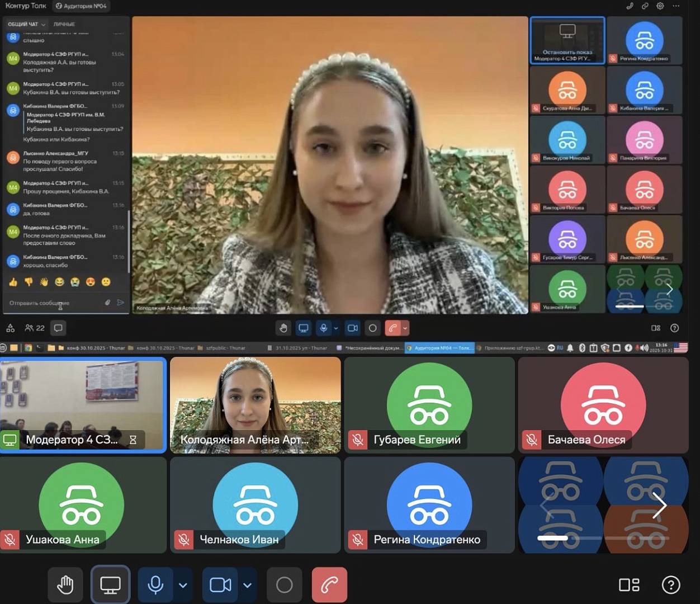Screen dimensions: 700x604
Task: Toggle the large raise hand button
Action: pyautogui.click(x=65, y=585)
